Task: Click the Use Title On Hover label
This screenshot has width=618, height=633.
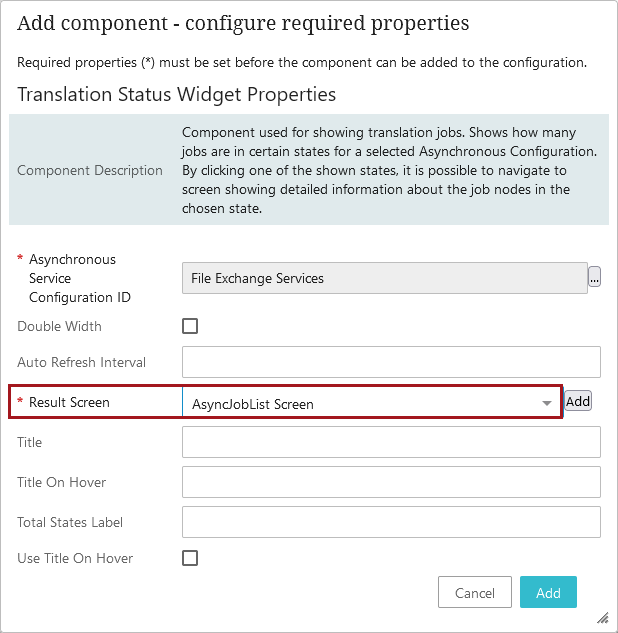Action: pos(75,558)
